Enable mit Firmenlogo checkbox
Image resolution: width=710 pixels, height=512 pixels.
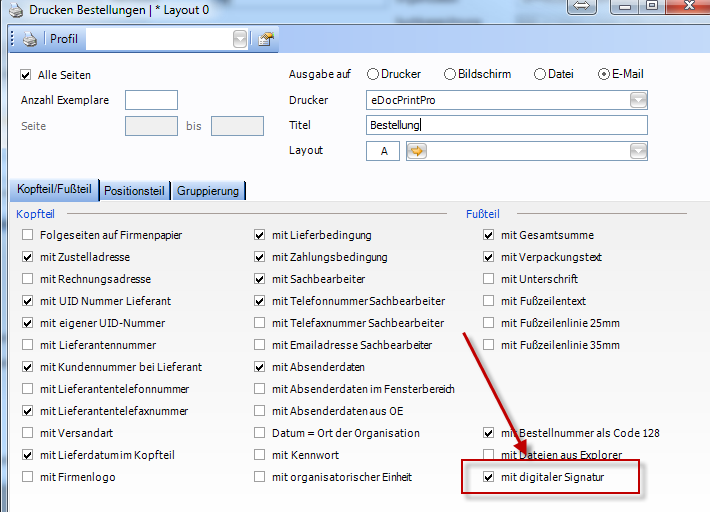[27, 477]
